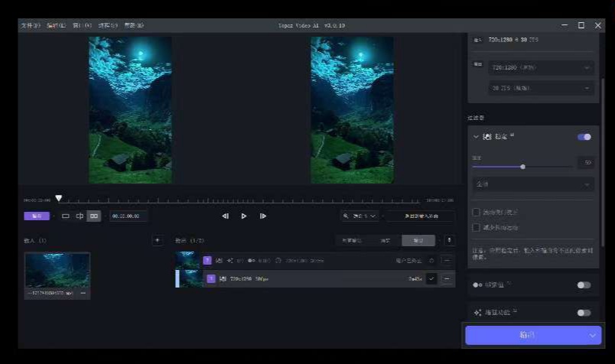Add a new input video with plus
Image resolution: width=615 pixels, height=364 pixels.
158,240
